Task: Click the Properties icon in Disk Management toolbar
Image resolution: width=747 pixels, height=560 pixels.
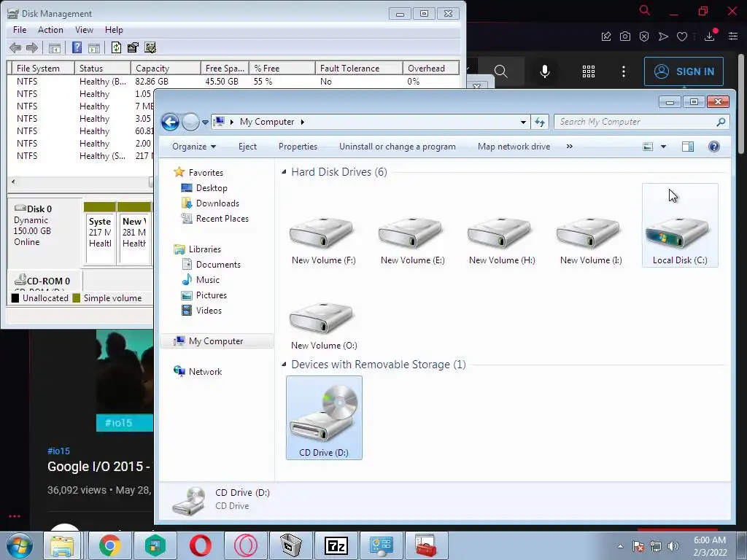Action: tap(133, 47)
